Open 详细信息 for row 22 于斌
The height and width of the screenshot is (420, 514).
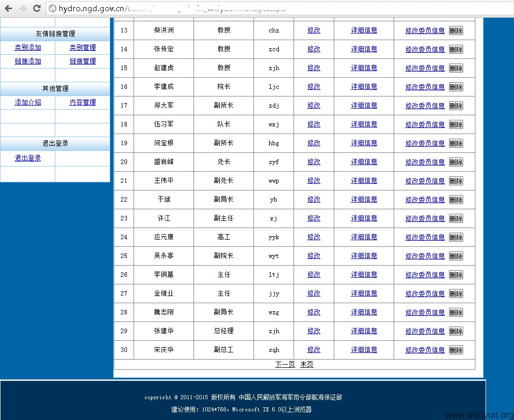[364, 199]
